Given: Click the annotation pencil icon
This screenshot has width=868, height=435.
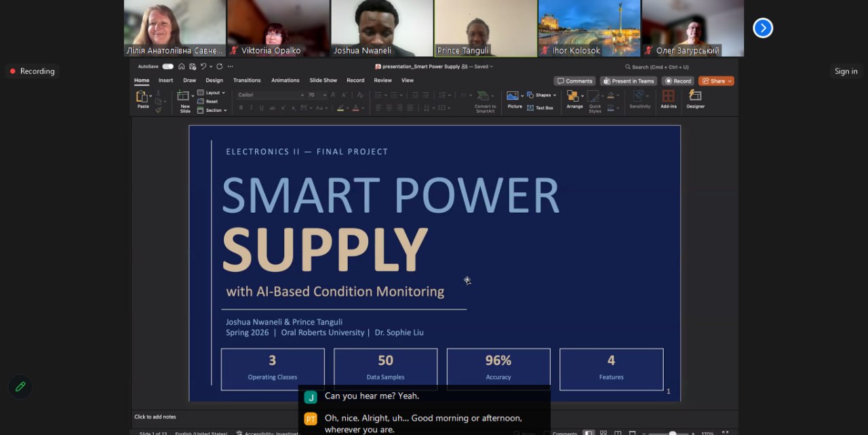Looking at the screenshot, I should click(x=20, y=386).
